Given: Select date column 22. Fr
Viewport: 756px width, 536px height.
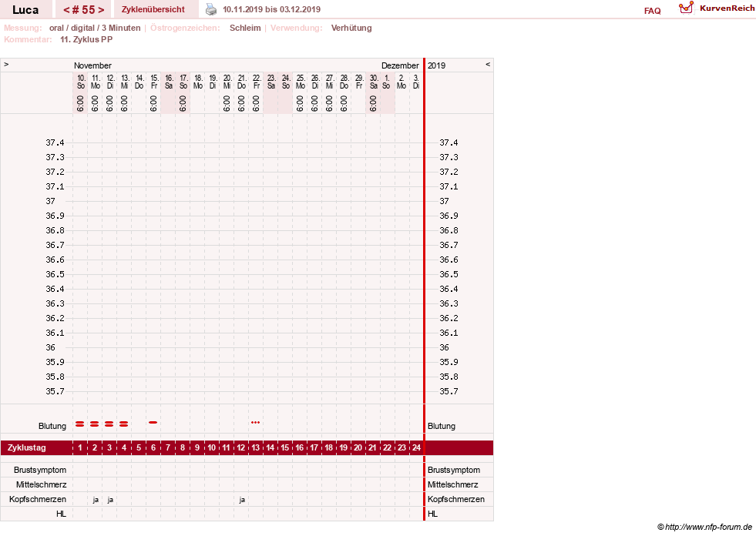Looking at the screenshot, I should 257,82.
